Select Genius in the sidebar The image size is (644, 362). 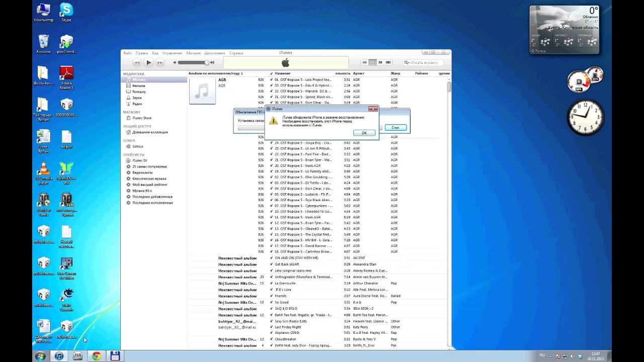click(x=153, y=146)
